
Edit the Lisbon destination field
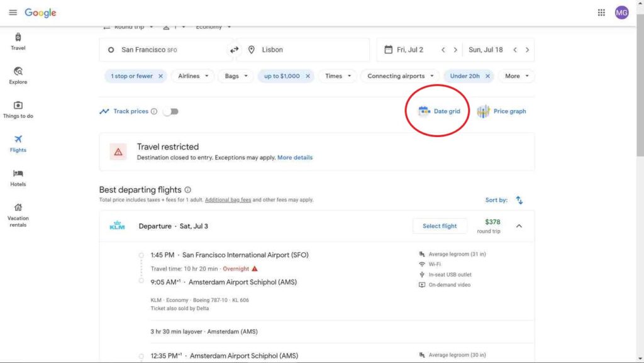click(x=303, y=50)
